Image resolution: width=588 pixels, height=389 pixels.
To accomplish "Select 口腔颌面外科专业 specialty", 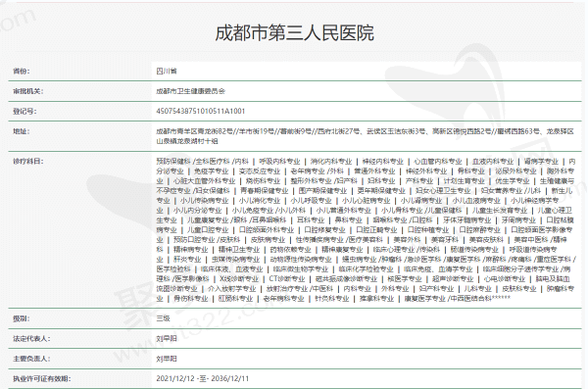I will tap(267, 230).
